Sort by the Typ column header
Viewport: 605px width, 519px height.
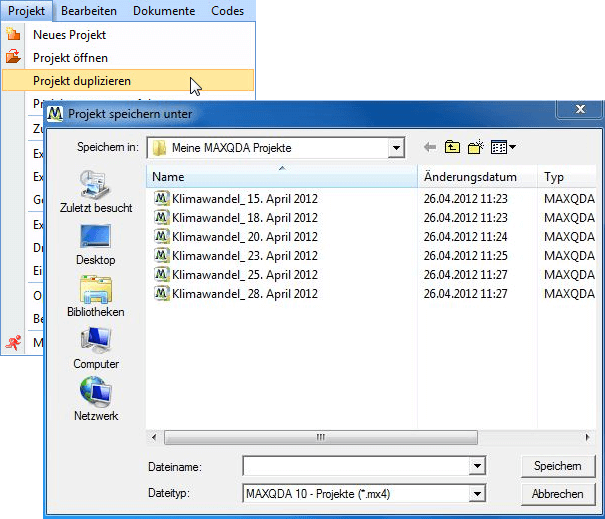[x=566, y=177]
